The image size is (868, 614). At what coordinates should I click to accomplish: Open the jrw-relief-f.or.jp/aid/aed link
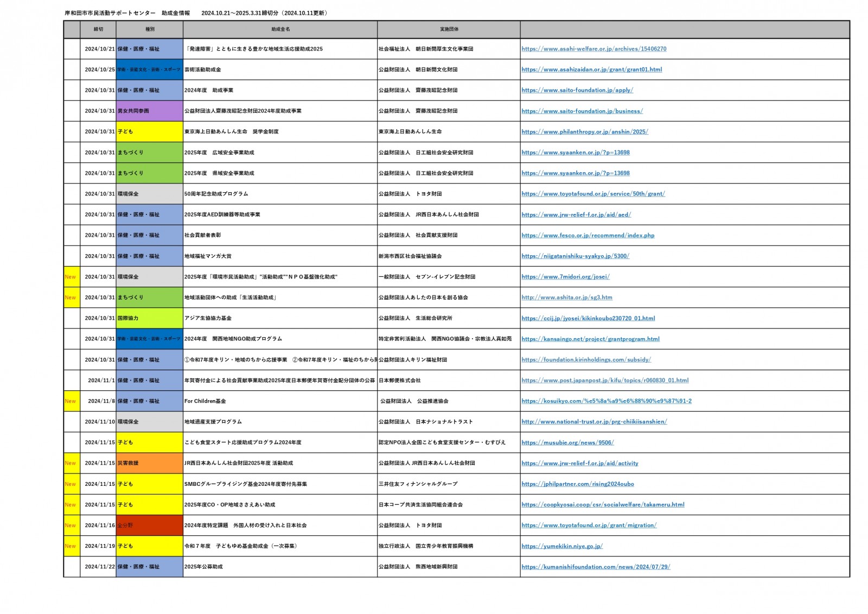(576, 214)
